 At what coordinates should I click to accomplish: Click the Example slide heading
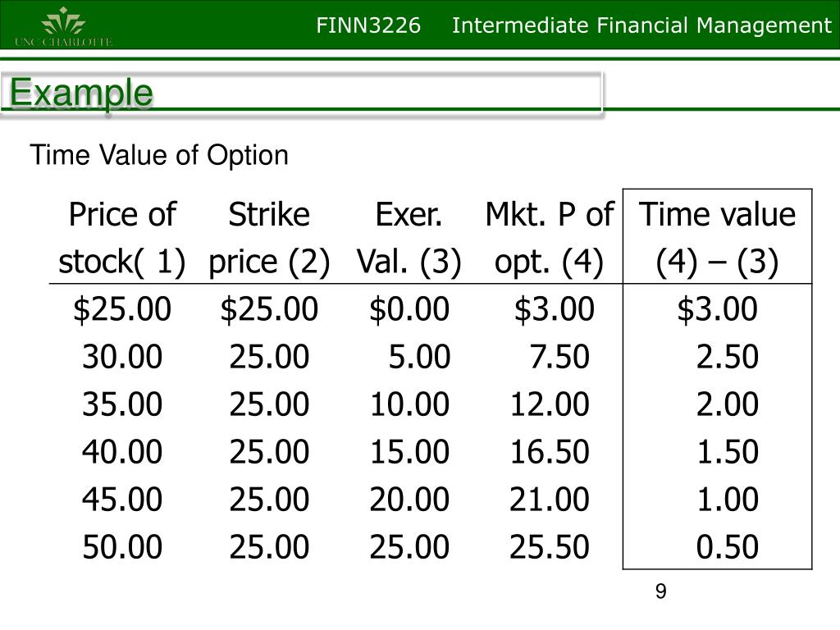tap(81, 93)
